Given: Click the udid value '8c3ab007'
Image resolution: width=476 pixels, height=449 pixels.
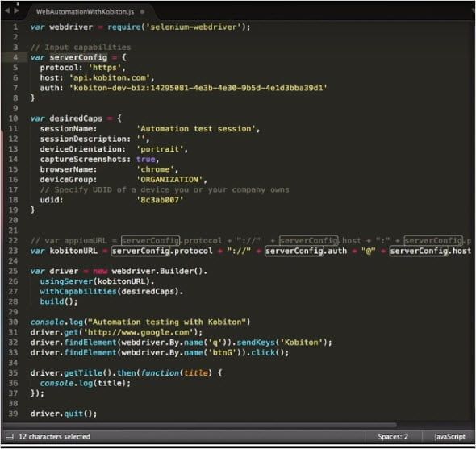Looking at the screenshot, I should [160, 200].
